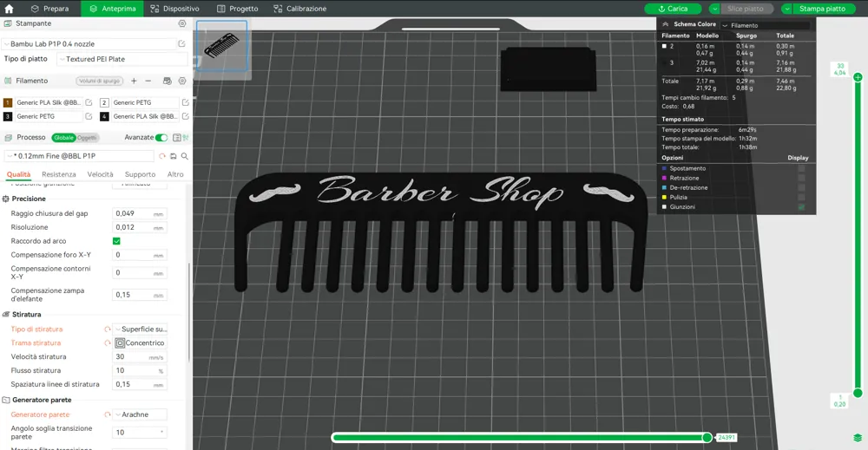Click the compare presets icon next to Avanzate
Viewport: 868px width, 450px height.
[186, 138]
